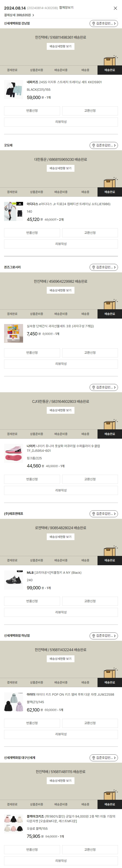Close the order detail page with X
Screen dimensions: 122x868
[115, 8]
